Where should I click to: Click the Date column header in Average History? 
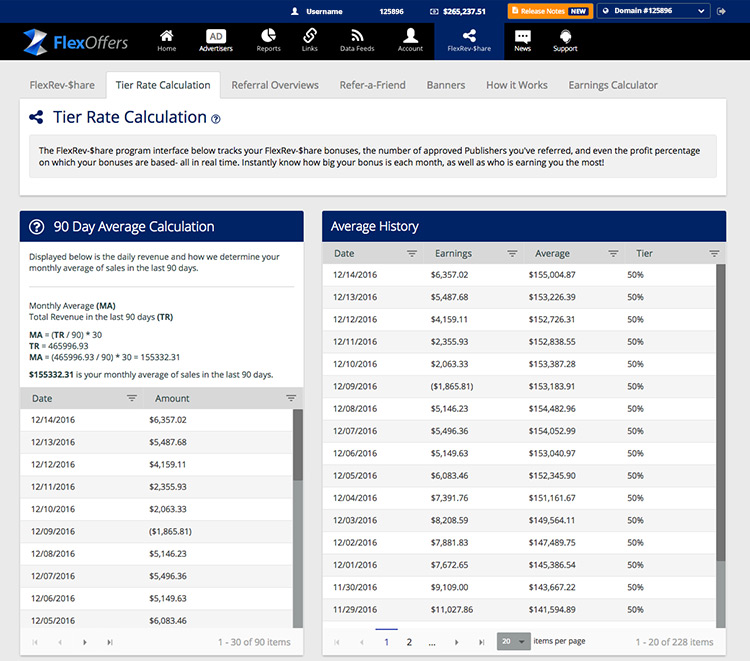(344, 253)
